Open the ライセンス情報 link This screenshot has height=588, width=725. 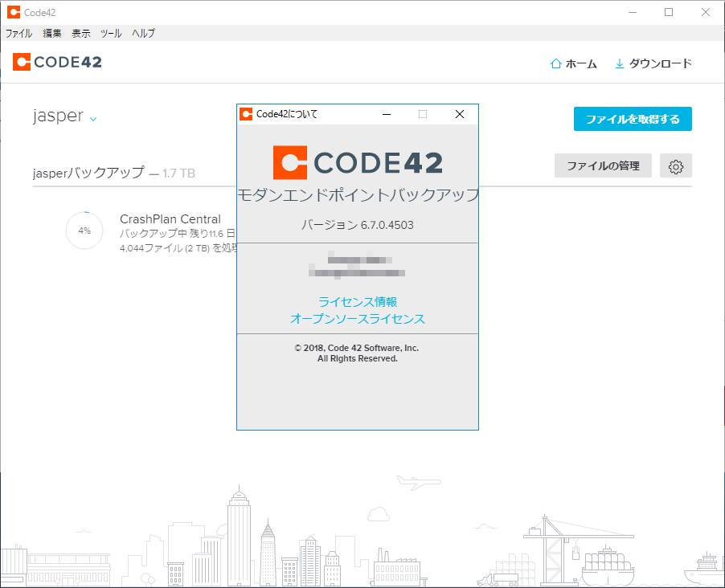pyautogui.click(x=358, y=302)
